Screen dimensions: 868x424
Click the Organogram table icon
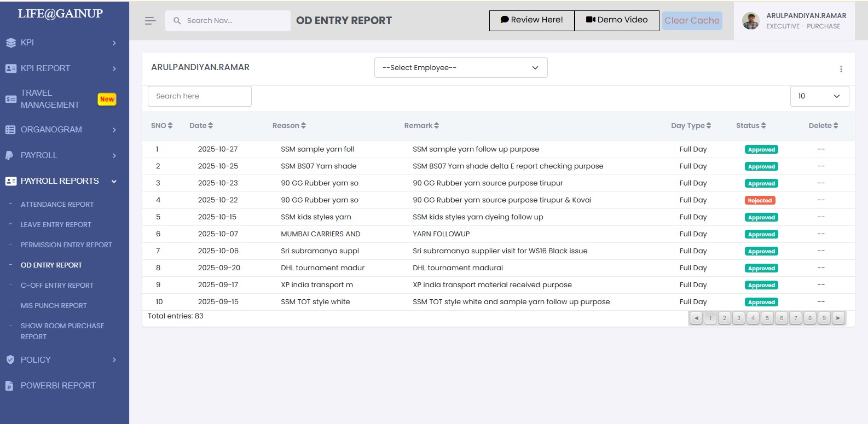click(x=10, y=130)
